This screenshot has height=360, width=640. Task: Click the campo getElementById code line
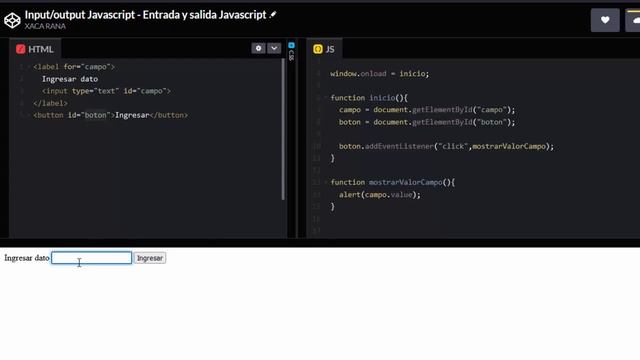(427, 110)
